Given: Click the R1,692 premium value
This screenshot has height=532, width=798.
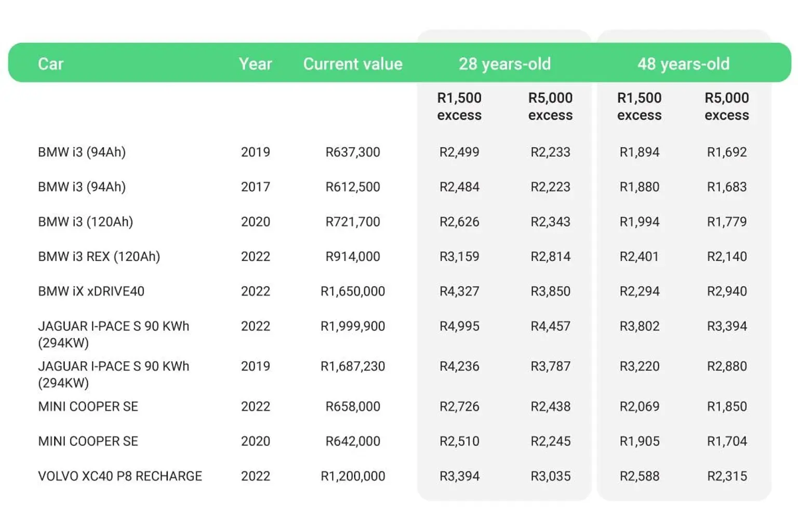Looking at the screenshot, I should coord(726,152).
